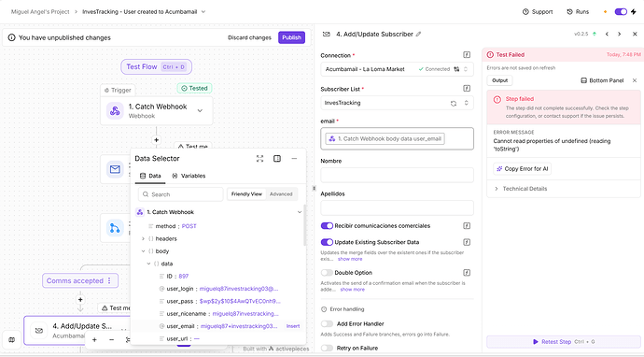Switch to the Data tab
The height and width of the screenshot is (357, 644).
click(x=150, y=176)
